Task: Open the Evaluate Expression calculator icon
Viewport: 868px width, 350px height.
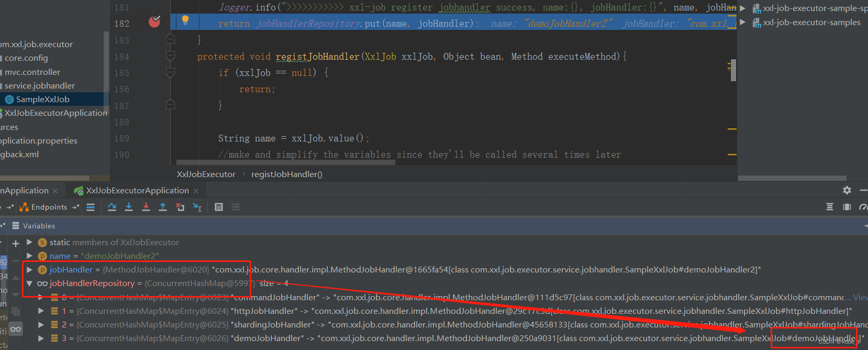Action: pos(219,207)
